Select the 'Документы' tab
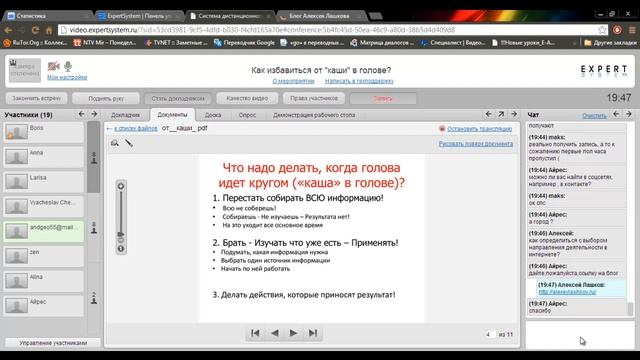This screenshot has height=360, width=640. click(172, 115)
